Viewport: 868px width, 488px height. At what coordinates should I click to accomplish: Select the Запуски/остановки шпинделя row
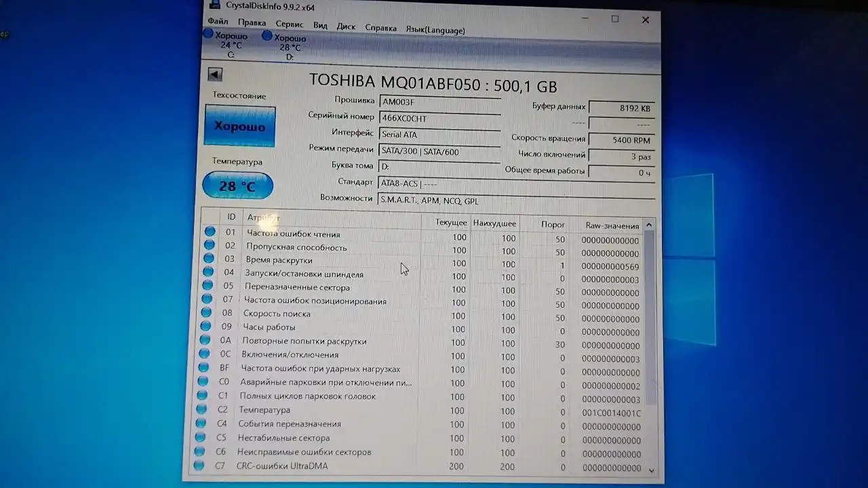tap(421, 276)
